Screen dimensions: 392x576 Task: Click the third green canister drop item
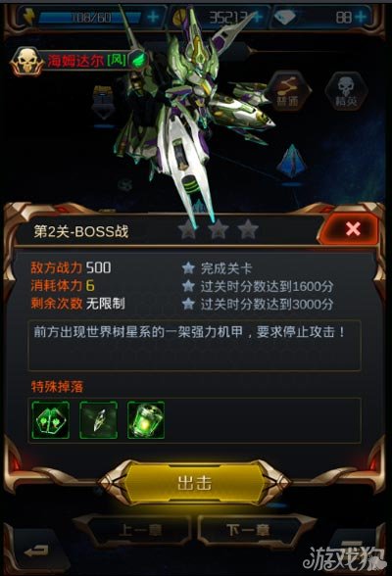pos(146,420)
